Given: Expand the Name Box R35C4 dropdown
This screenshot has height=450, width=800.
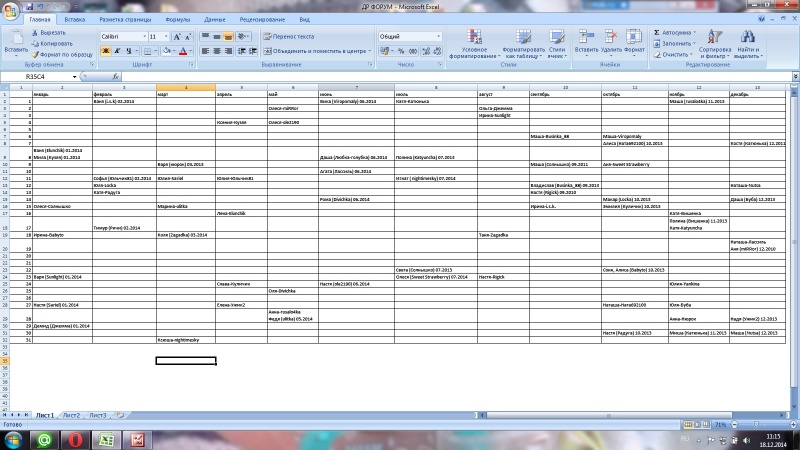Looking at the screenshot, I should coord(74,77).
